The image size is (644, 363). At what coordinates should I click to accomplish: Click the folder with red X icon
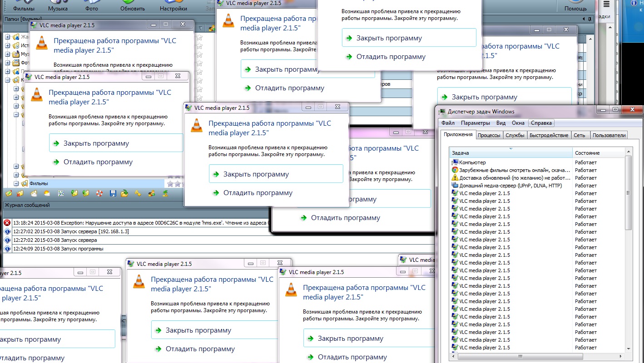(20, 194)
